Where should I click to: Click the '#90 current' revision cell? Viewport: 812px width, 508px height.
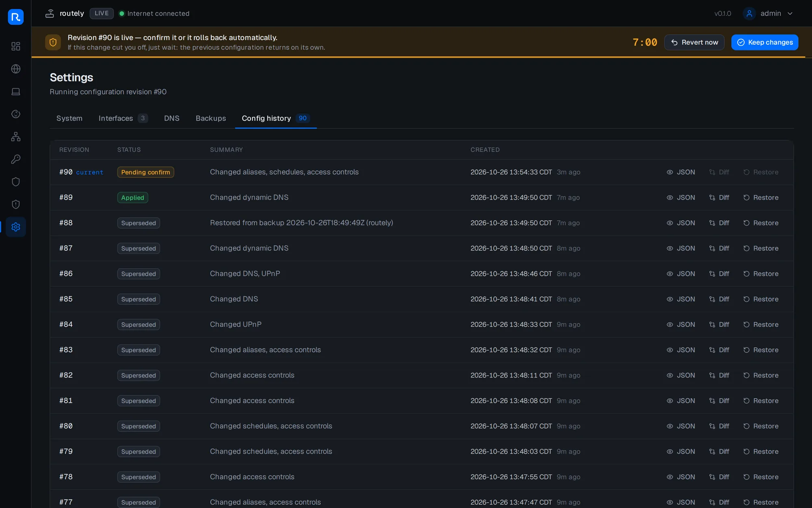pyautogui.click(x=81, y=172)
